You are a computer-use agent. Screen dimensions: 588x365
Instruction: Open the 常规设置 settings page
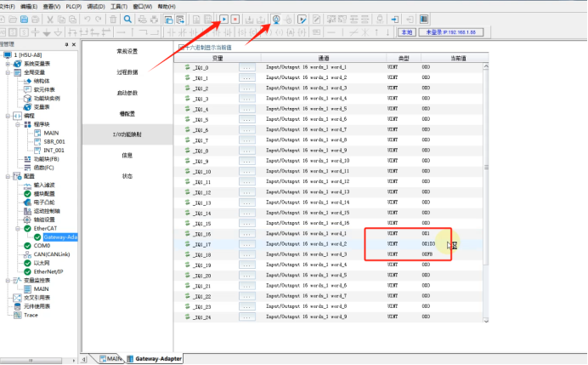tap(127, 51)
